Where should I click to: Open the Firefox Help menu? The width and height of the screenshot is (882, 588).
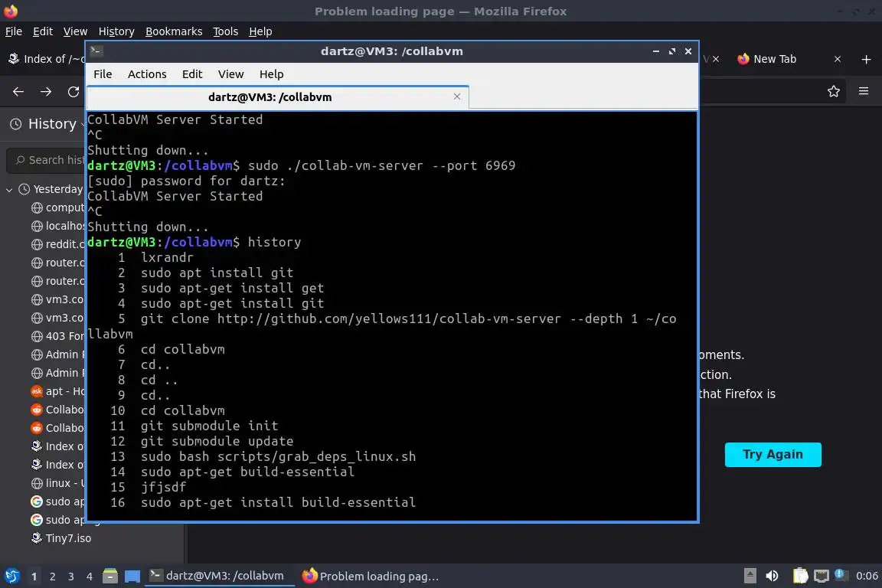click(260, 31)
